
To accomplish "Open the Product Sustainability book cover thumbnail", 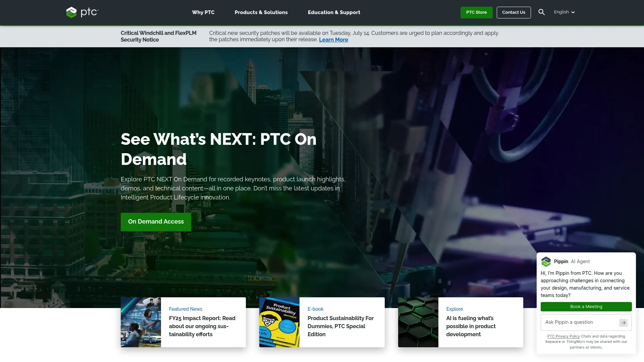I will click(x=279, y=322).
